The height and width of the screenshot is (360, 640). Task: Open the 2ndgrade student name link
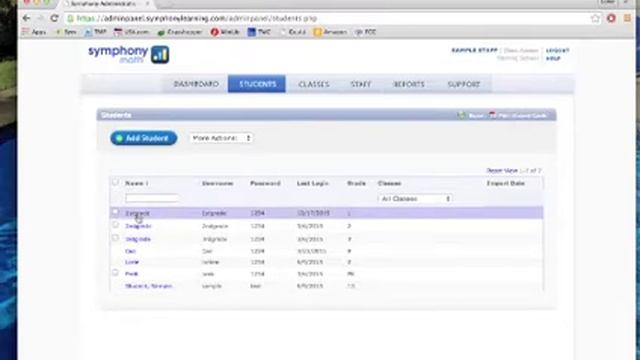138,226
